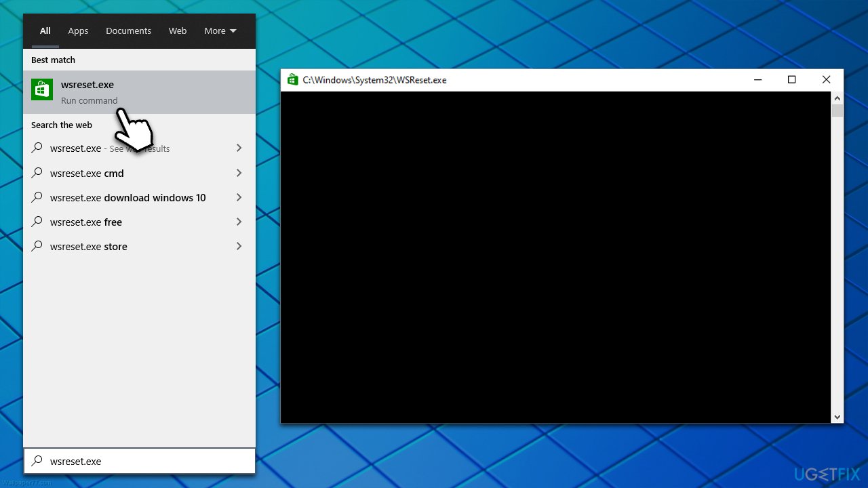Click the magnifier icon beside "wsreset.exe cmd"
The width and height of the screenshot is (868, 488).
pos(37,173)
